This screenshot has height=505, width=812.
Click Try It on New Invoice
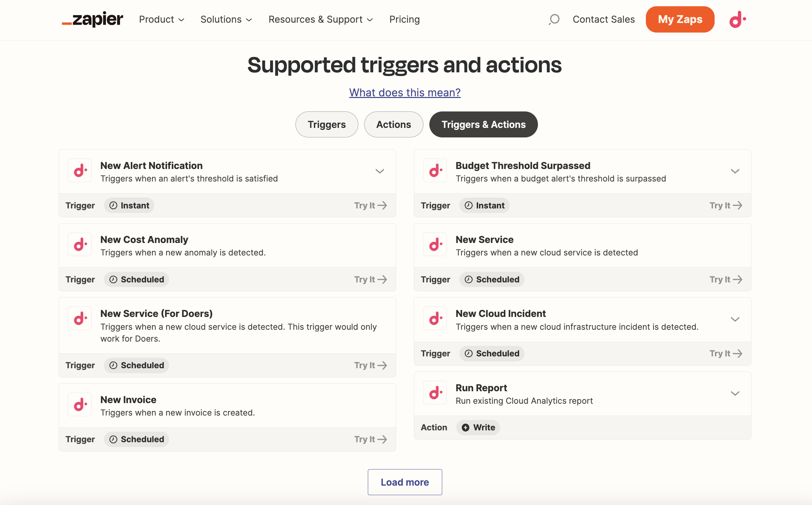coord(370,439)
